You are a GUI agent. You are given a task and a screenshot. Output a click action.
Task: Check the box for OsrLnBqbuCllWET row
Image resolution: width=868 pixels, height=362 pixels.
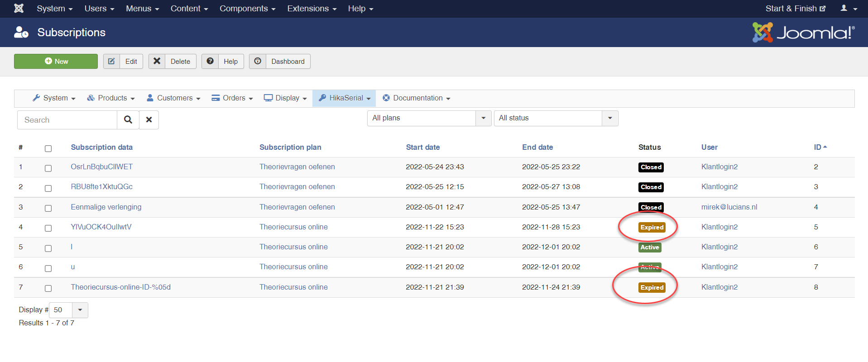point(48,168)
